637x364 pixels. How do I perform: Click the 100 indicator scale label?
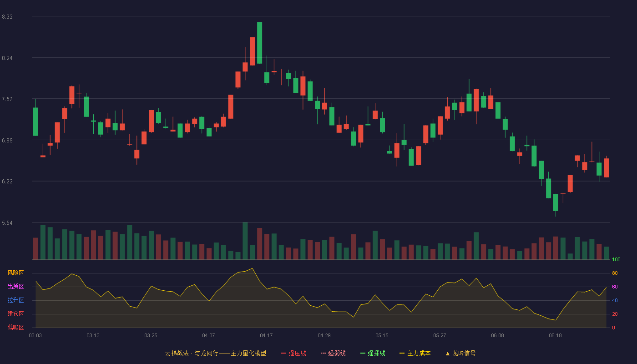coord(616,260)
